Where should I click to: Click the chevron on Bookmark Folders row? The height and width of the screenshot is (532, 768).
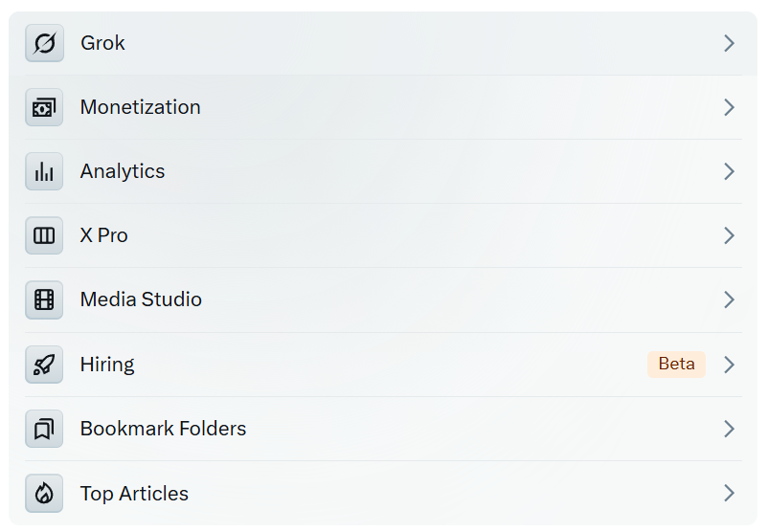pos(730,429)
